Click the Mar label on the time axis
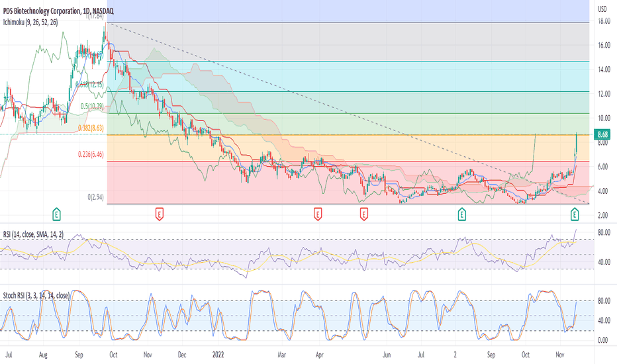The width and height of the screenshot is (617, 364). point(282,355)
